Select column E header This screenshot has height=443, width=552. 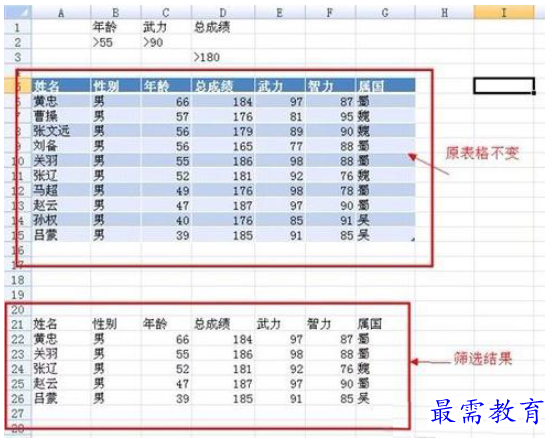(280, 13)
